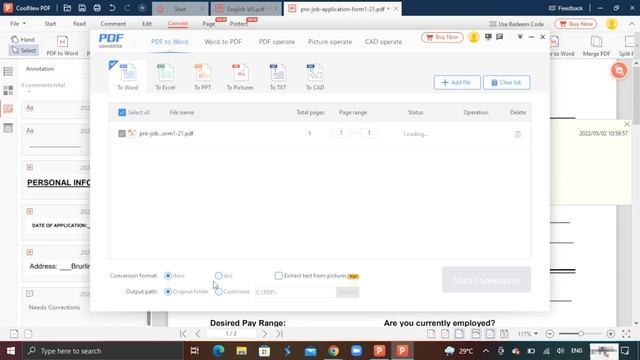The width and height of the screenshot is (640, 360).
Task: Click the Print icon in title bar
Action: pyautogui.click(x=97, y=8)
